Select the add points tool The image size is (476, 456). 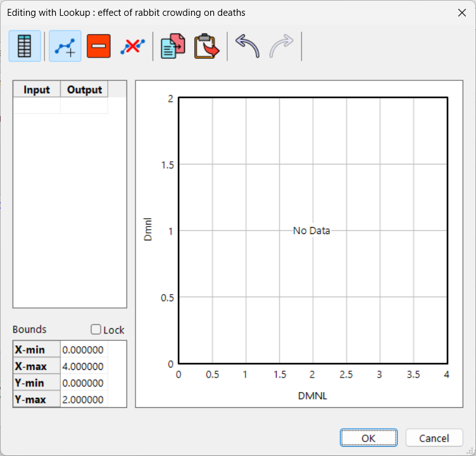[x=65, y=46]
